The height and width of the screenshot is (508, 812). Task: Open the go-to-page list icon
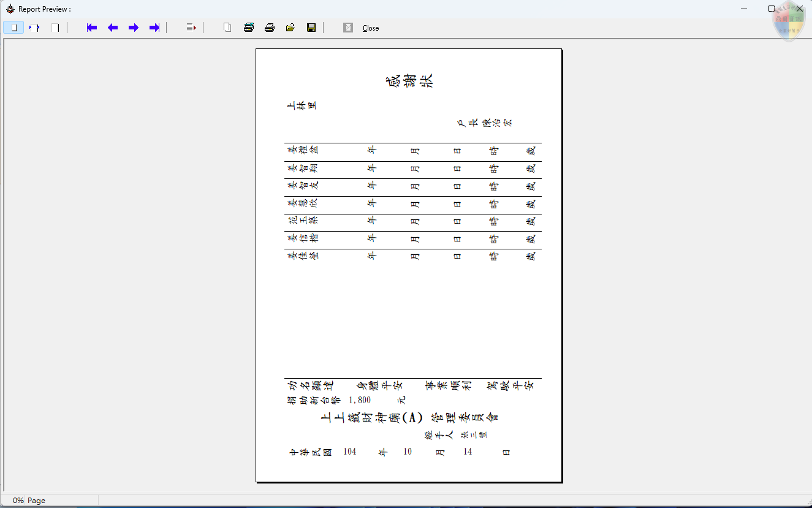pos(190,28)
